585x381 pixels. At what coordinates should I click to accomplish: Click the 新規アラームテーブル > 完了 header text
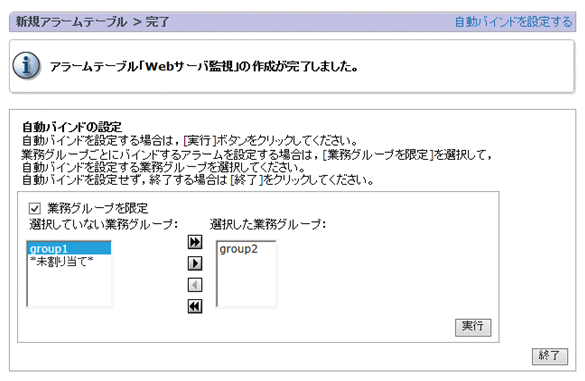(93, 22)
